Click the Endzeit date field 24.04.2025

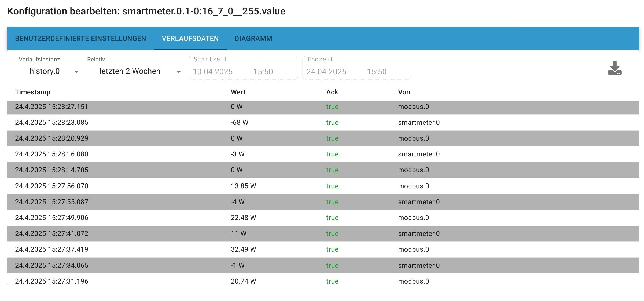pyautogui.click(x=326, y=72)
